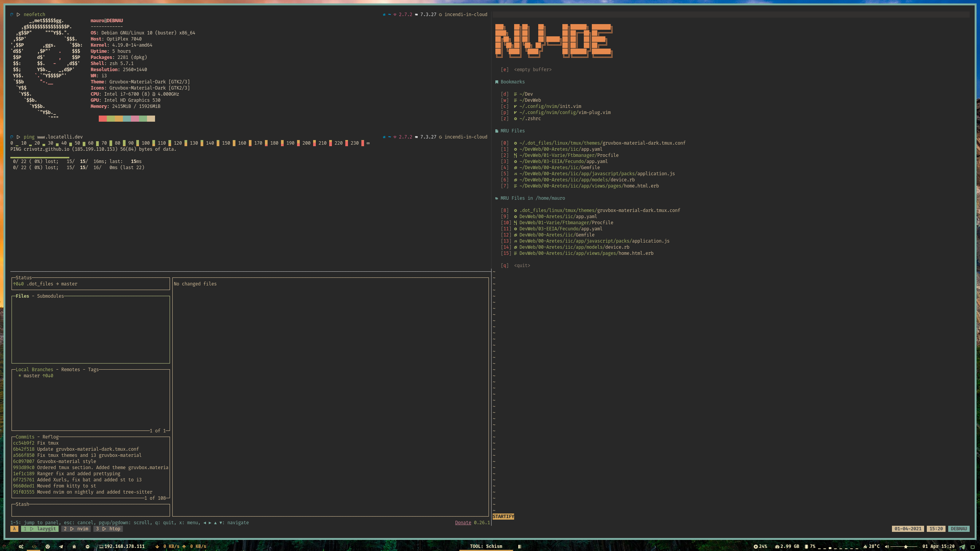Viewport: 980px width, 551px height.
Task: Open MRU entry [6] device.rb
Action: [x=568, y=180]
